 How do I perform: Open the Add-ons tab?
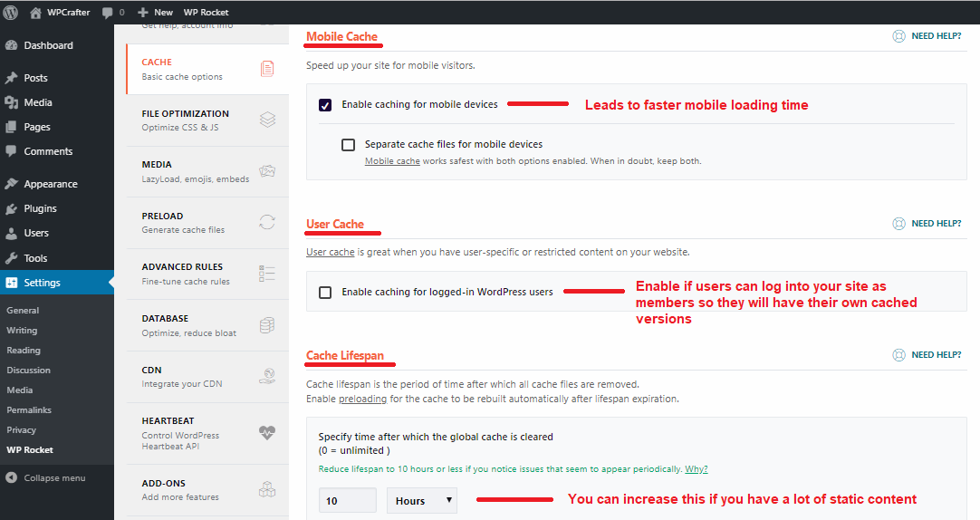tap(207, 490)
